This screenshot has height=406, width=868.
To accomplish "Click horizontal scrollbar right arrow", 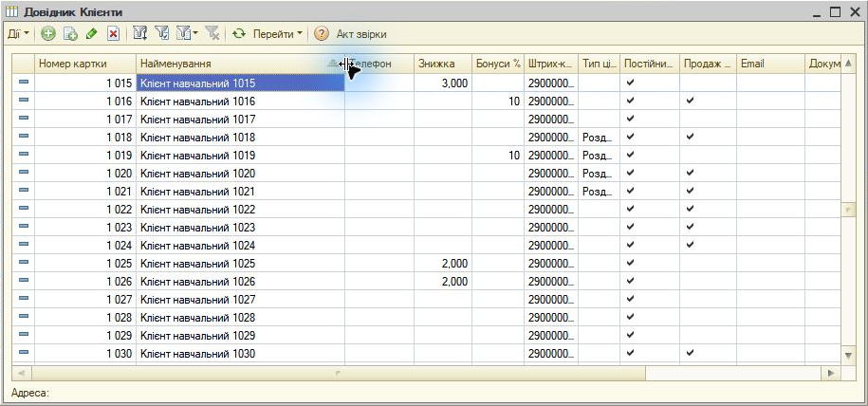I will tap(830, 373).
